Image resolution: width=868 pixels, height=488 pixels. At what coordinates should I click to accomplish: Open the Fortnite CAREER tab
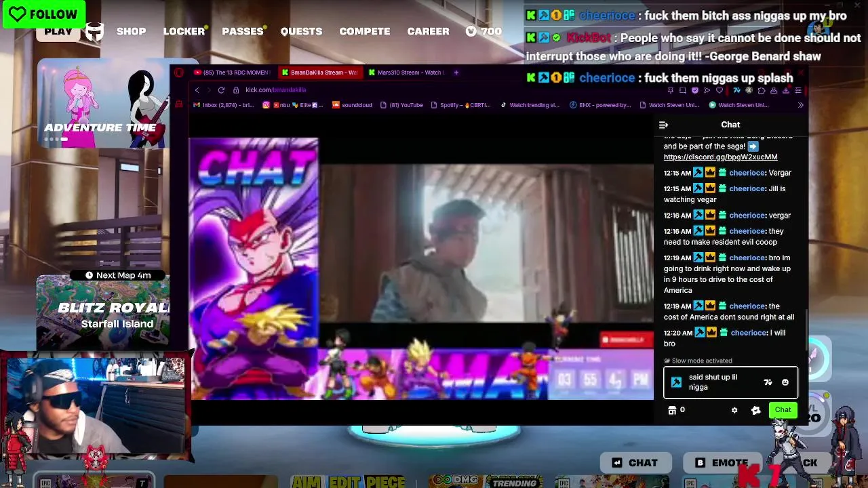tap(428, 31)
